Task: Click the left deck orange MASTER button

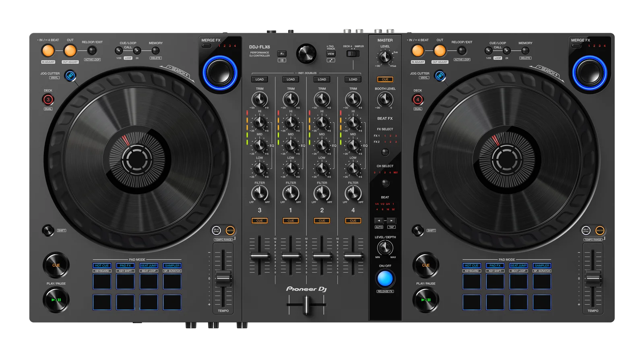Action: click(x=230, y=230)
